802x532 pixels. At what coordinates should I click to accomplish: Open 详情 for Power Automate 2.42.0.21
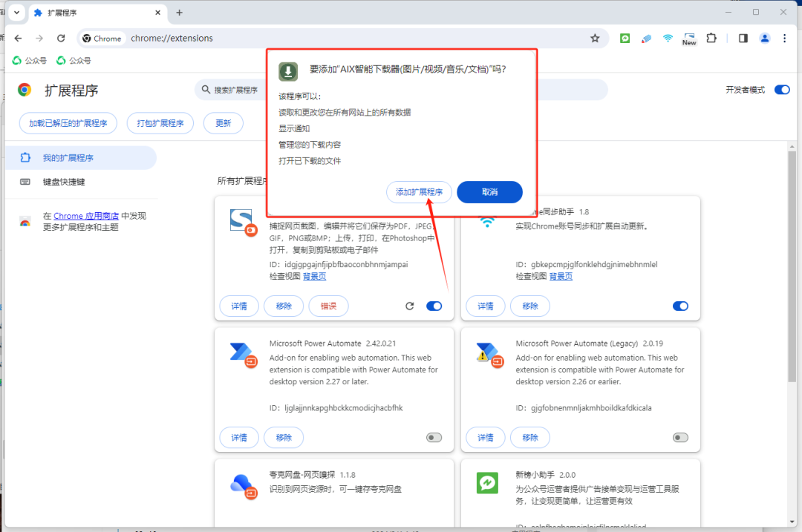pos(239,438)
